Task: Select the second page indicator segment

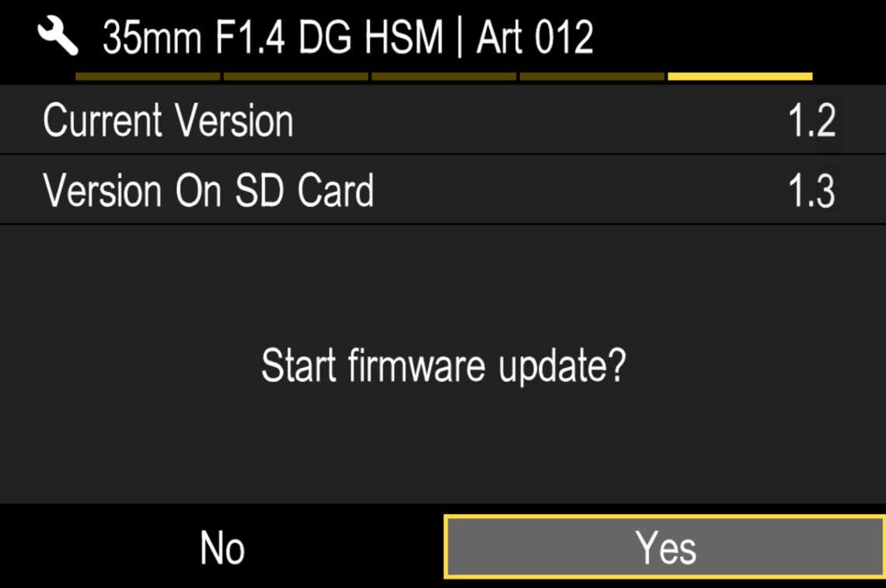Action: click(x=296, y=76)
